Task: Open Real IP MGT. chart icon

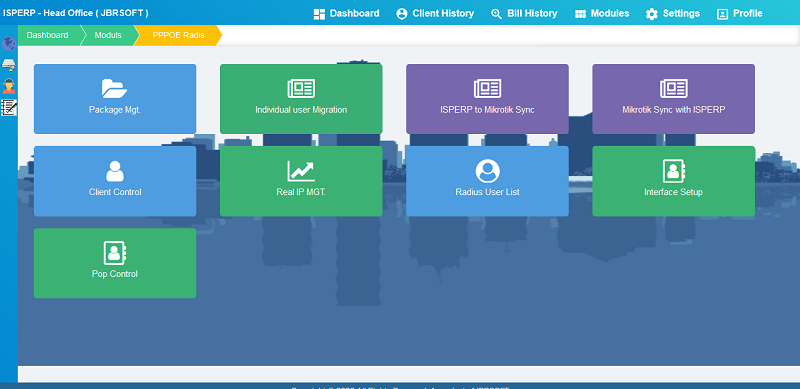Action: [301, 171]
